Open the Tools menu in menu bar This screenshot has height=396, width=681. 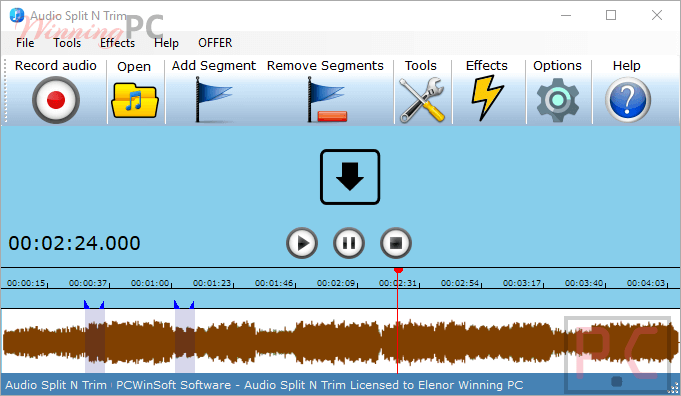click(x=67, y=43)
